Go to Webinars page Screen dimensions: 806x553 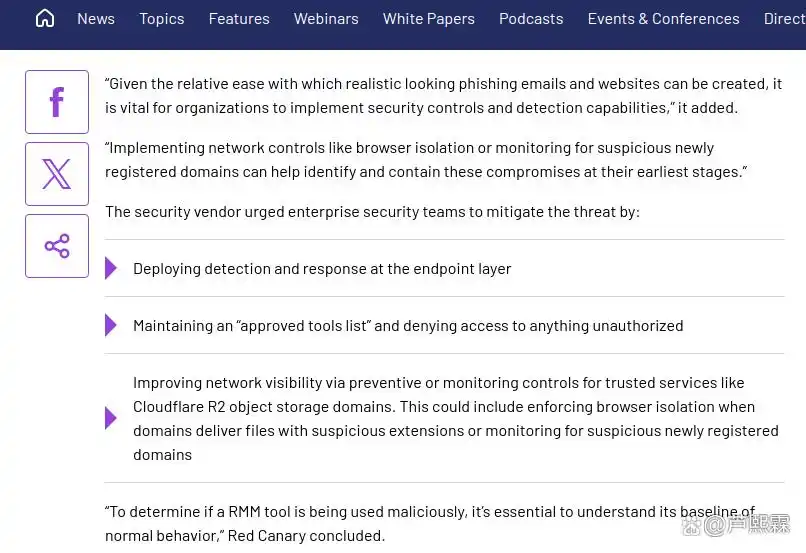pyautogui.click(x=326, y=19)
